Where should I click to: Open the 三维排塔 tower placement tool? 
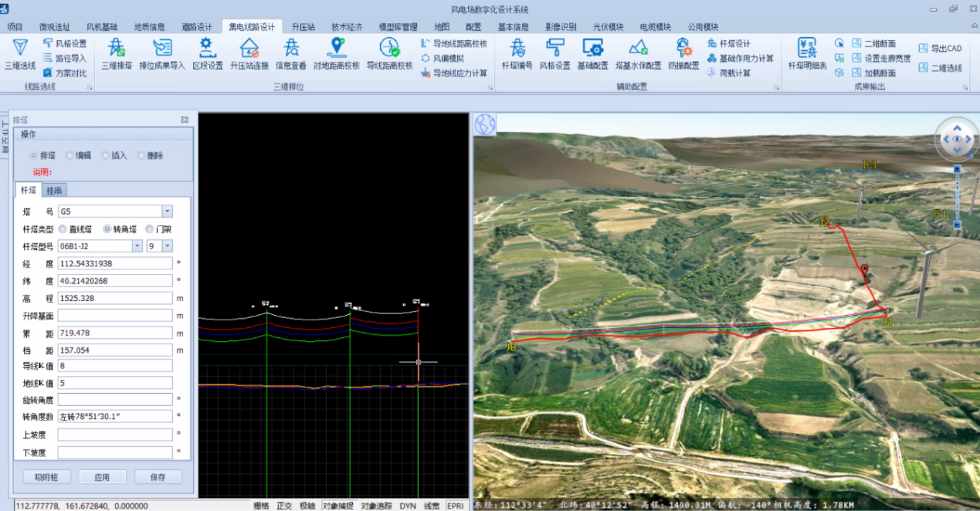pos(117,48)
